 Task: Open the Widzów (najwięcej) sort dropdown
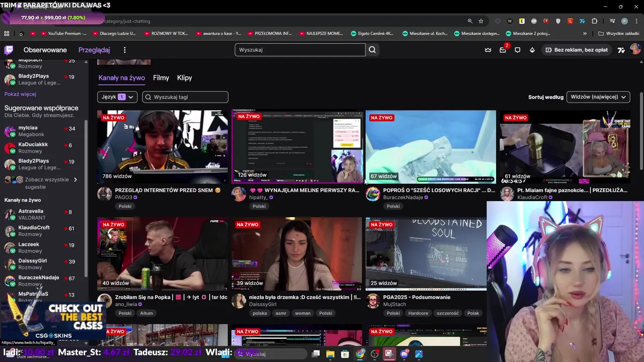(x=598, y=97)
